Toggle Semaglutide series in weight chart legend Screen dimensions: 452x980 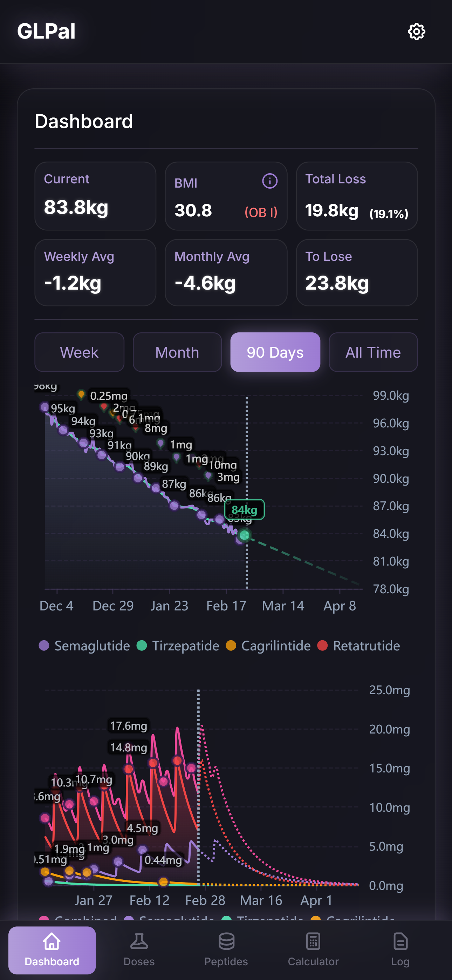point(84,646)
